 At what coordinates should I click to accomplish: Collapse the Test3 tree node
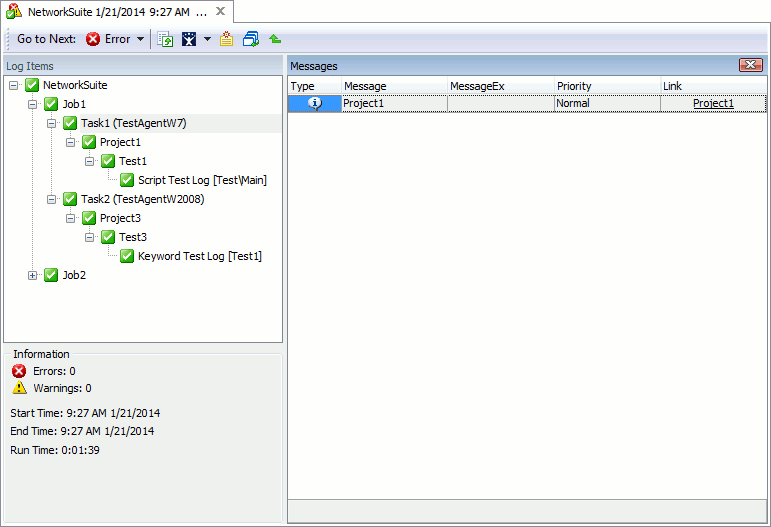[89, 237]
